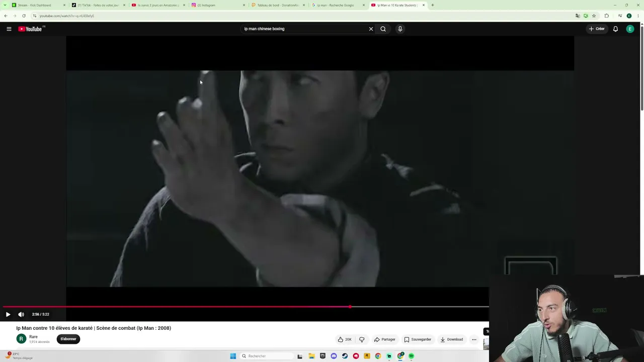The width and height of the screenshot is (644, 362).
Task: Submit search with the magnifier icon
Action: (x=383, y=29)
